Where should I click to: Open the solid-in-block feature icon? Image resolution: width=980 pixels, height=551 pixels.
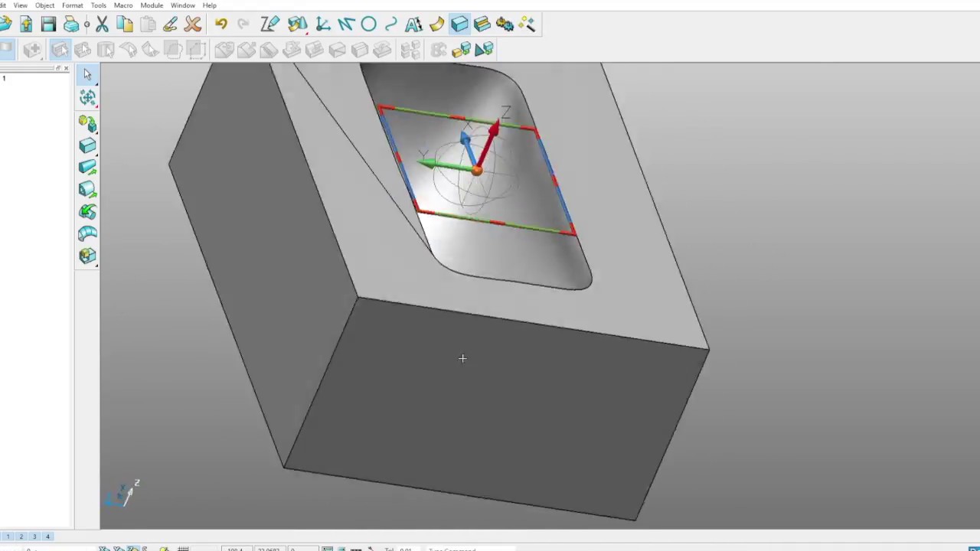pyautogui.click(x=87, y=256)
